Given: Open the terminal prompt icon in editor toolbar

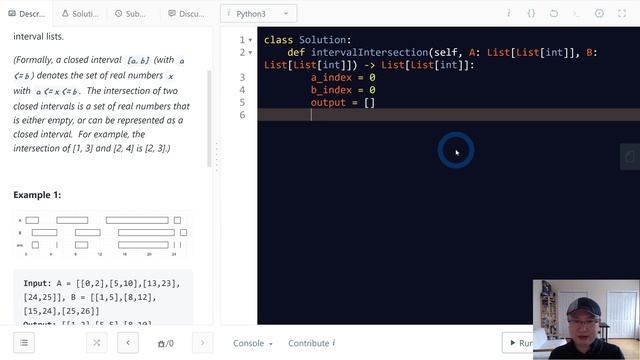Looking at the screenshot, I should tap(576, 13).
